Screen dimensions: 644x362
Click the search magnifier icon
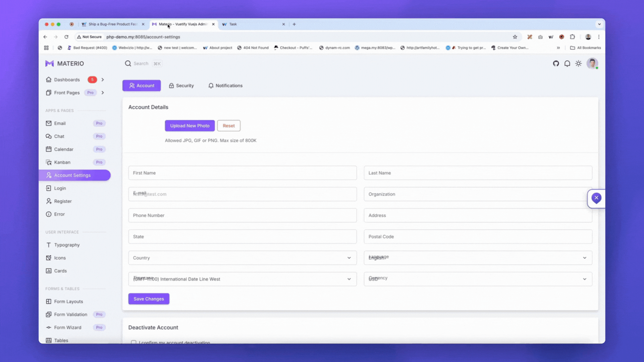(x=128, y=63)
